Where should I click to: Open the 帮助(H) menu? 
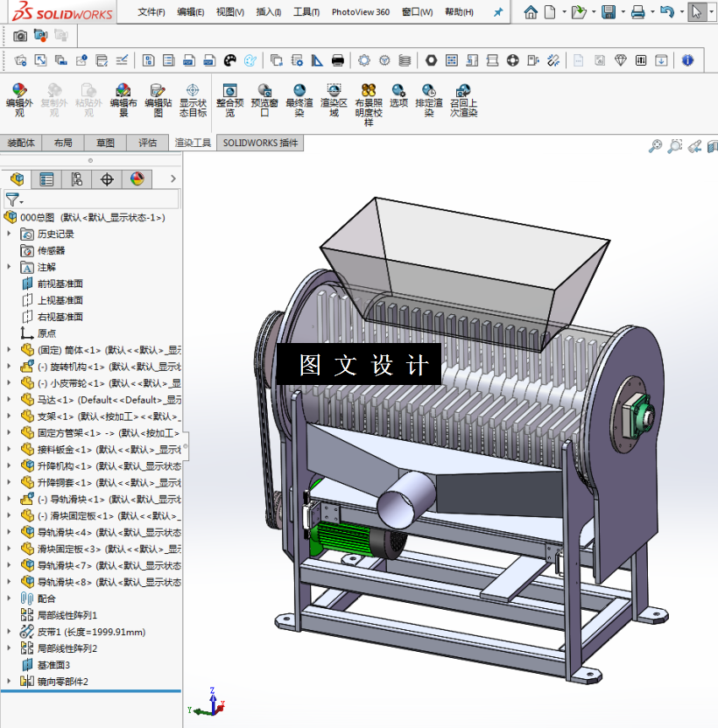coord(459,12)
